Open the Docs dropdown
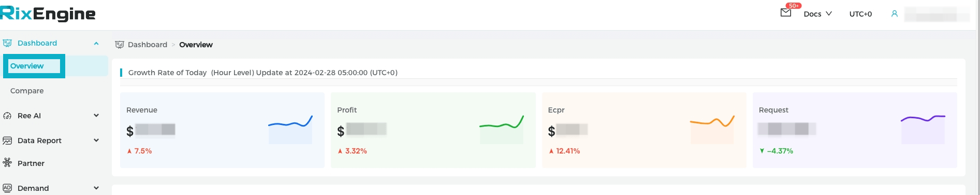Viewport: 980px width, 195px height. pos(817,14)
